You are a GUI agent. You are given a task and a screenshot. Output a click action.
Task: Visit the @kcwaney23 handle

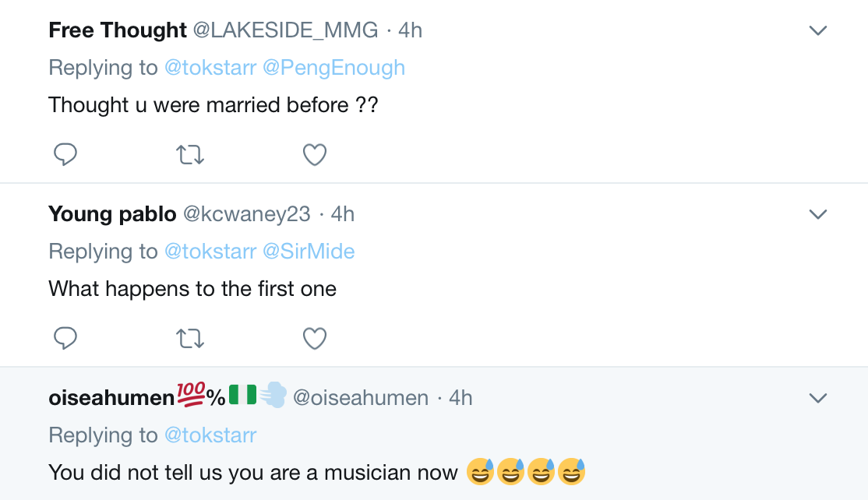tap(246, 213)
